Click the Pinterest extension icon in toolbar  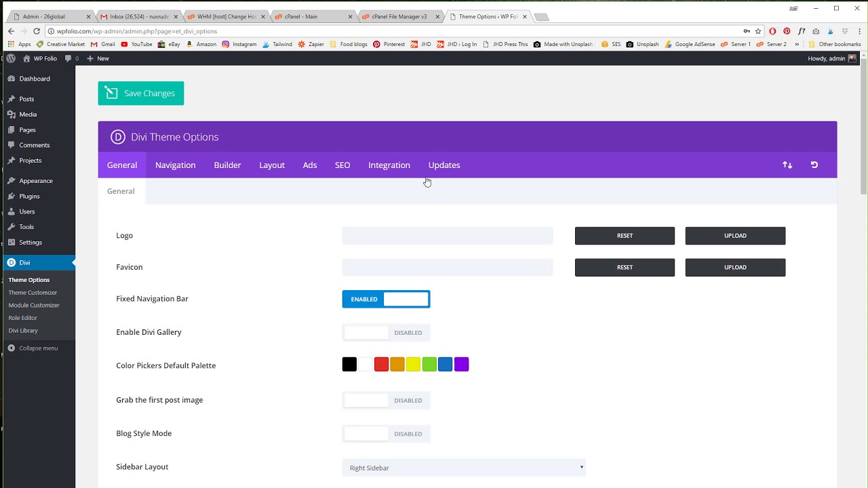tap(787, 31)
